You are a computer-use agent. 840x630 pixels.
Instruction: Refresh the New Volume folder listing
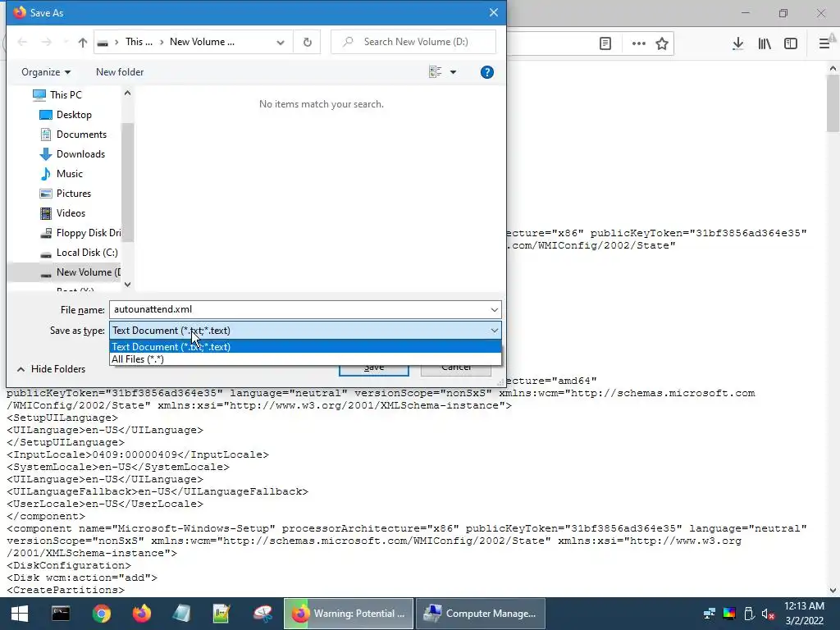click(x=307, y=42)
